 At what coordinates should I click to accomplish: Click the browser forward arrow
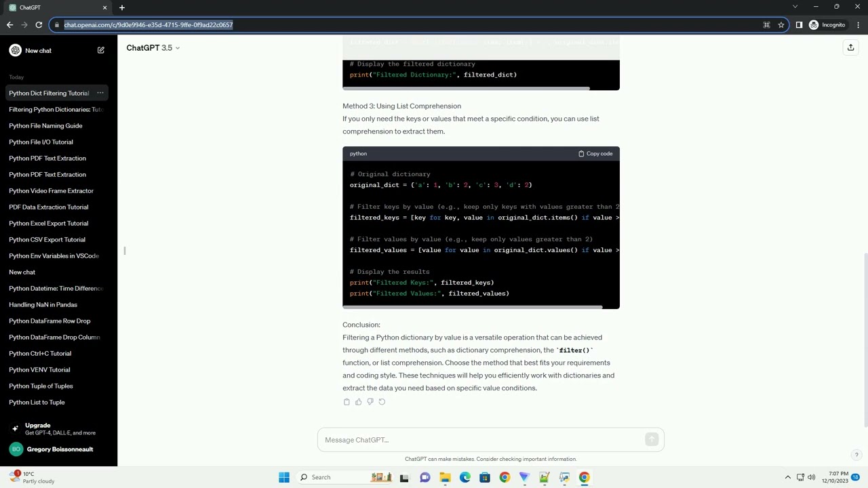click(24, 25)
